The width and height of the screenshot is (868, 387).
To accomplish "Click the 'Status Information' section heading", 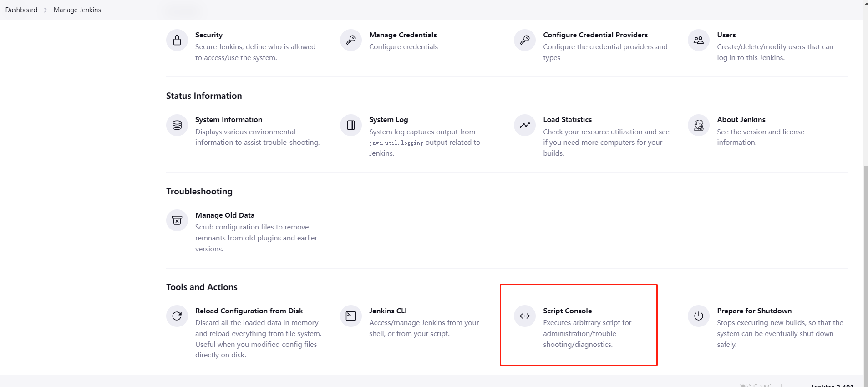I will [x=204, y=96].
